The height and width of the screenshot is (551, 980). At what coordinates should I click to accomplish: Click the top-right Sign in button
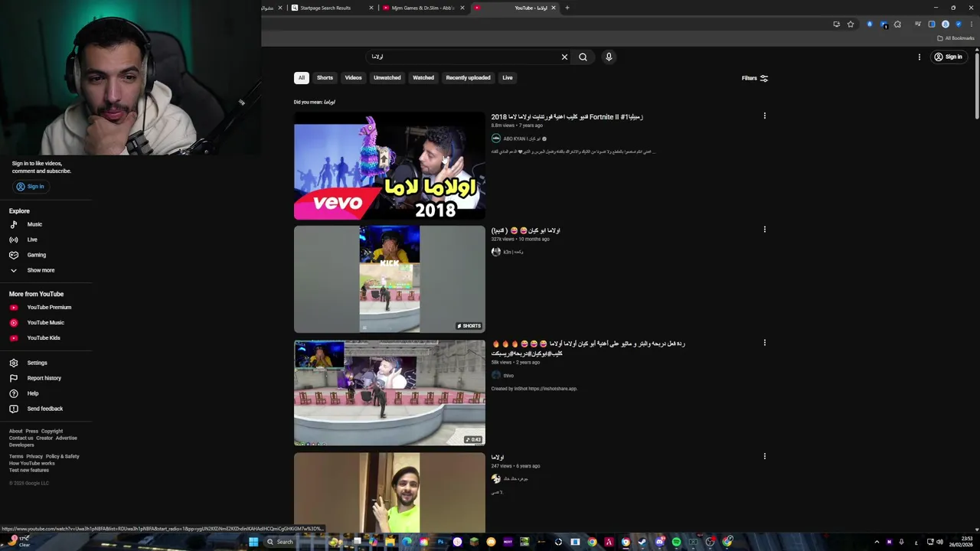tap(948, 57)
